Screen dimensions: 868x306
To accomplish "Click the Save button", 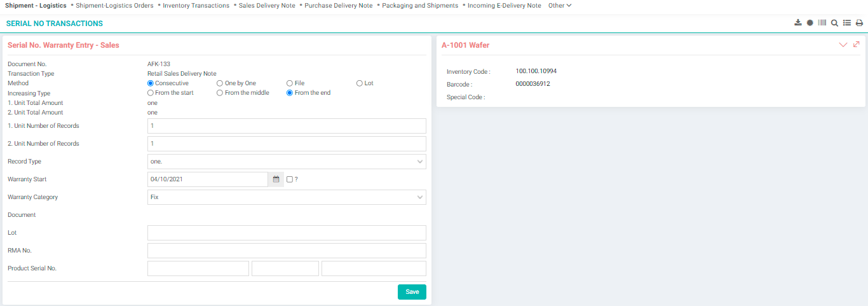I will (x=412, y=292).
